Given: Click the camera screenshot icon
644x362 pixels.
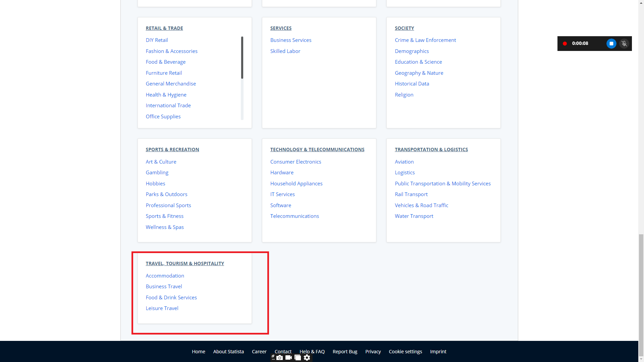Looking at the screenshot, I should point(280,358).
